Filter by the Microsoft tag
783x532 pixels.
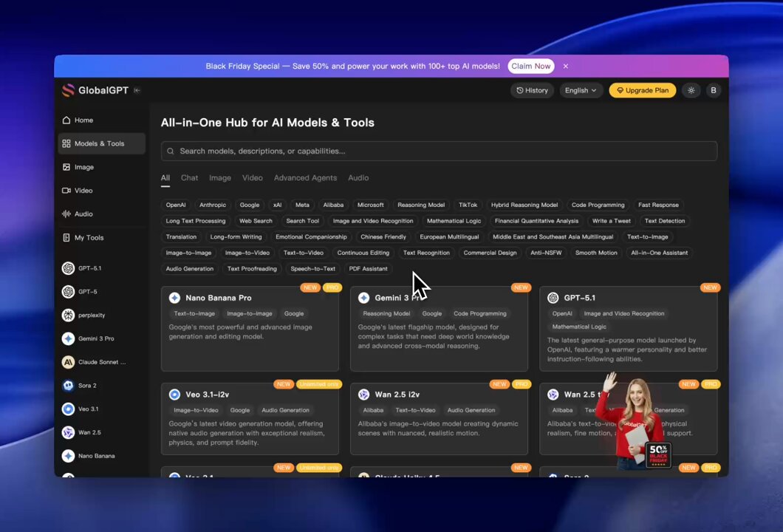(x=371, y=205)
